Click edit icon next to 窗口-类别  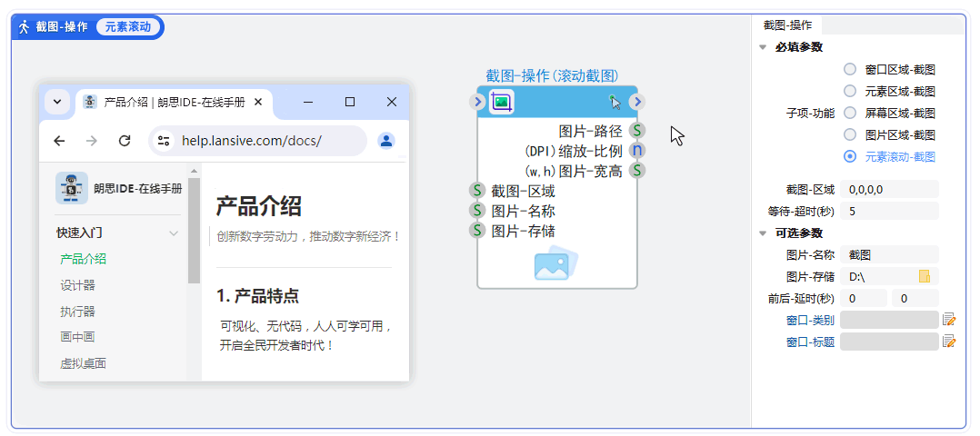pos(949,320)
